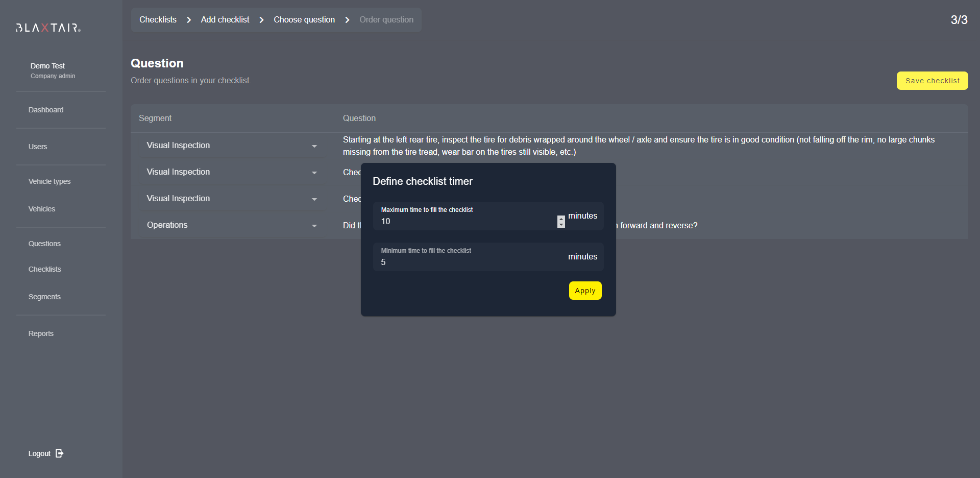The width and height of the screenshot is (980, 478).
Task: Click the Blaxtair logo
Action: pos(48,28)
